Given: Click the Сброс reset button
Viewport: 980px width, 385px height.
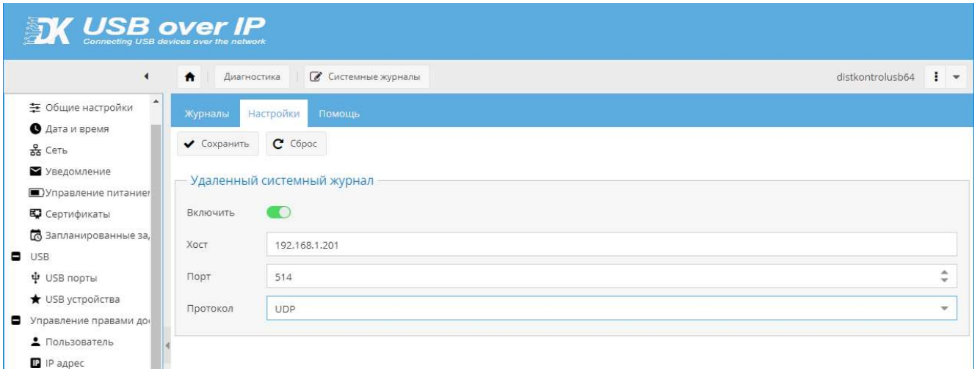Looking at the screenshot, I should 296,144.
